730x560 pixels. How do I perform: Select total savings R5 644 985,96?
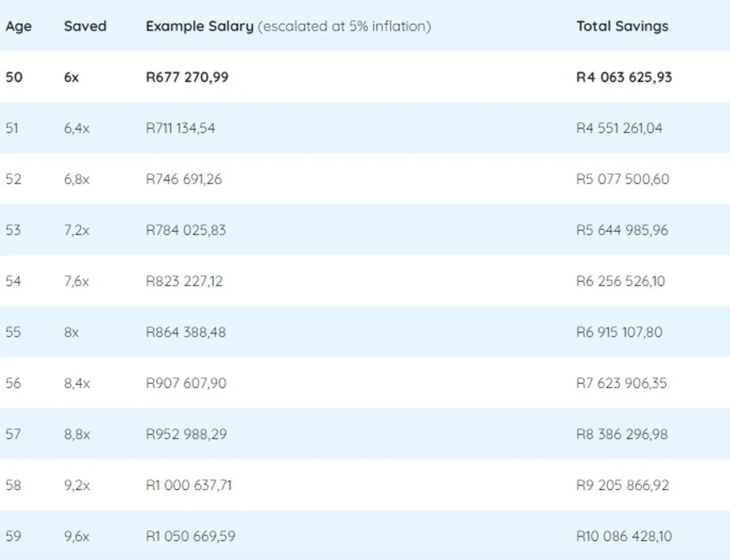click(x=622, y=230)
